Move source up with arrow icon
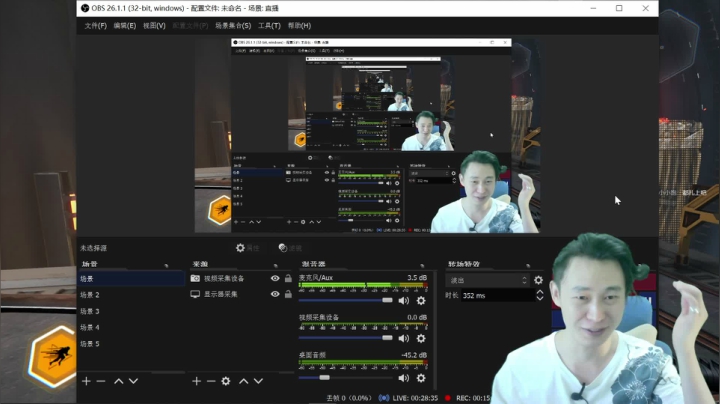 (244, 381)
